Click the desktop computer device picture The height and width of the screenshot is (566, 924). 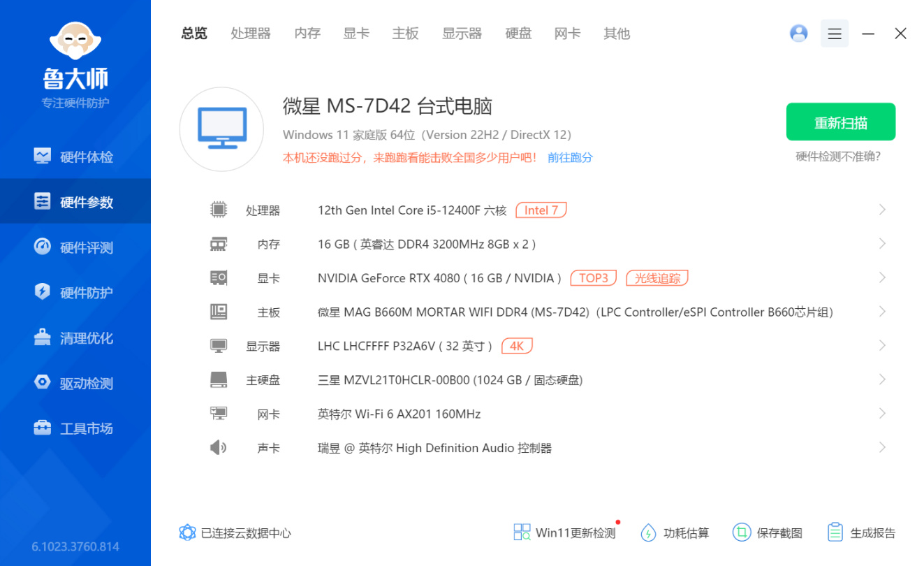pos(221,129)
